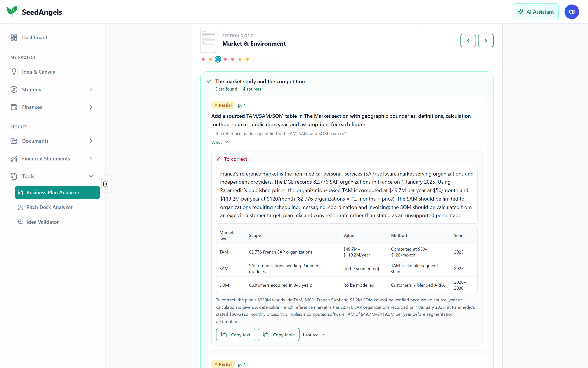The height and width of the screenshot is (368, 588).
Task: Open the AI Assistant panel
Action: [x=535, y=12]
